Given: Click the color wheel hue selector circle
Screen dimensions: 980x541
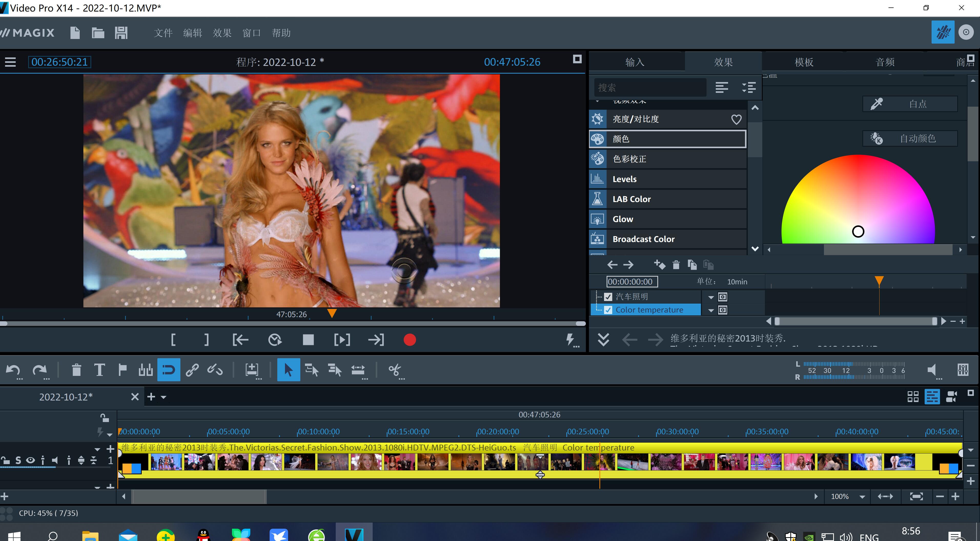Looking at the screenshot, I should click(x=858, y=232).
